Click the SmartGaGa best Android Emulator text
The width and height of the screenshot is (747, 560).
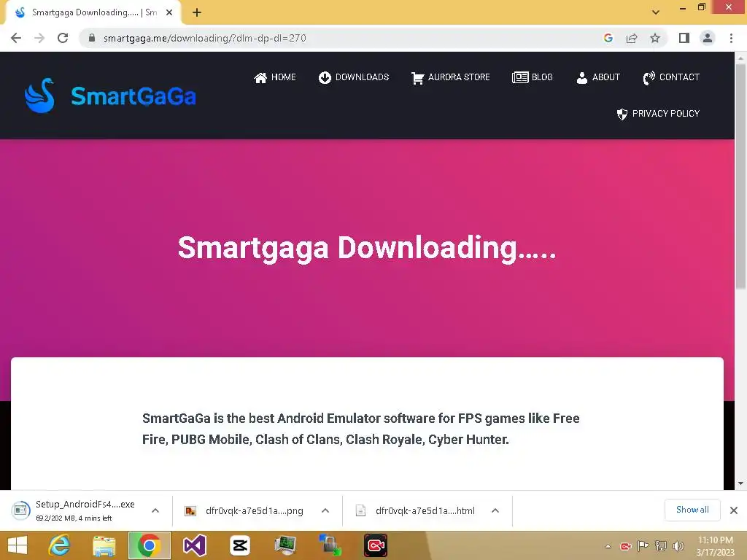360,429
